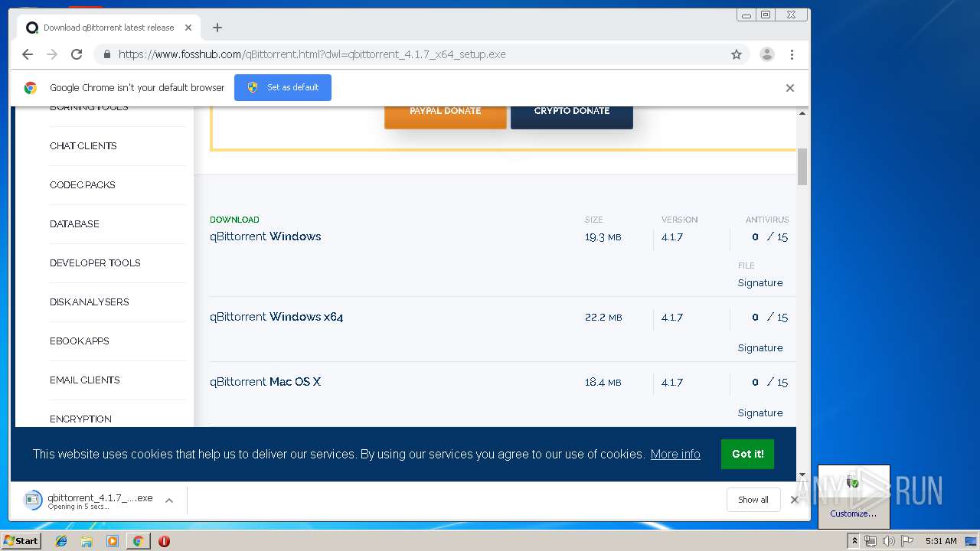This screenshot has height=551, width=980.
Task: Reload the FossHub page
Action: point(77,54)
